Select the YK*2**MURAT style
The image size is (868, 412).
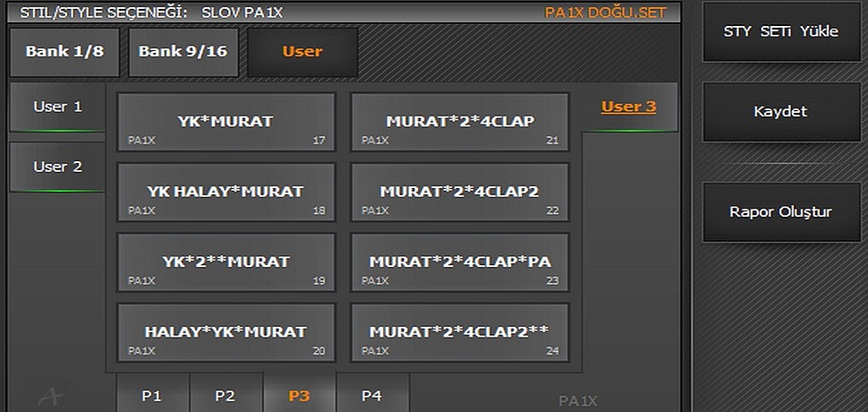click(x=226, y=262)
